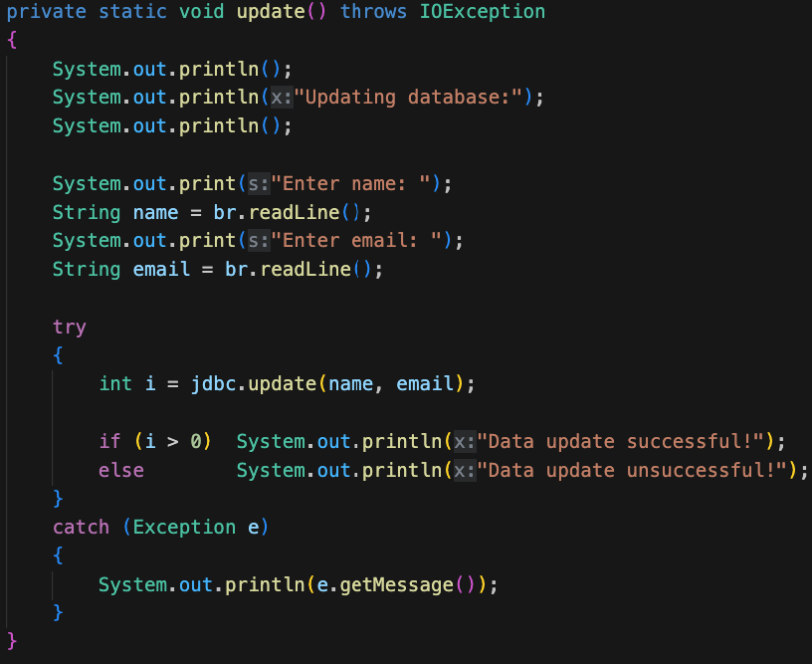Click the try keyword

click(x=69, y=327)
